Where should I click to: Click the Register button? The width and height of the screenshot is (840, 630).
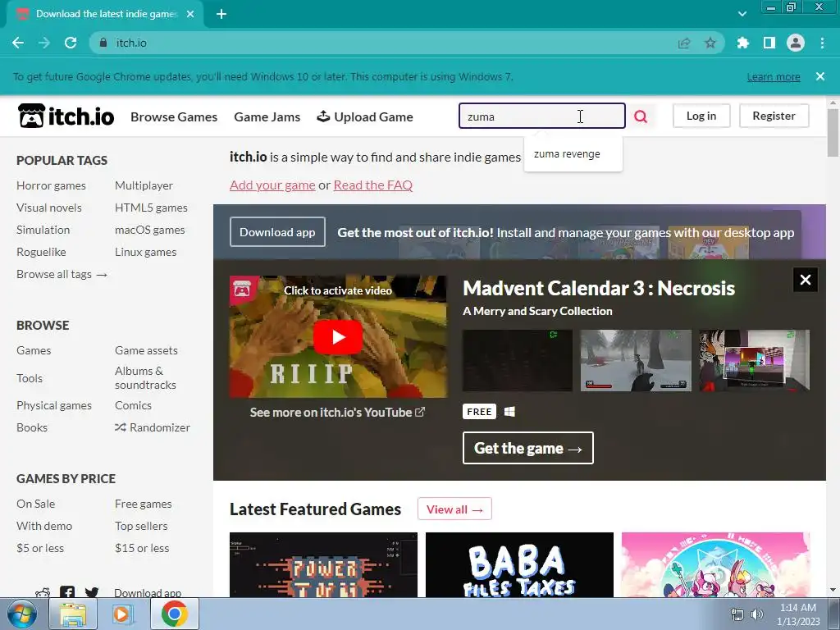point(774,116)
